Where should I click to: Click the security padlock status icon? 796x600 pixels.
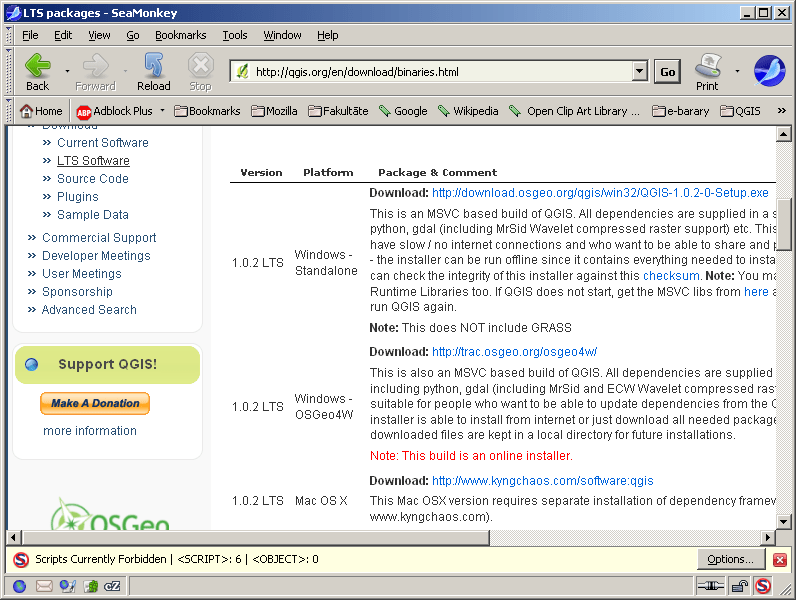point(740,586)
